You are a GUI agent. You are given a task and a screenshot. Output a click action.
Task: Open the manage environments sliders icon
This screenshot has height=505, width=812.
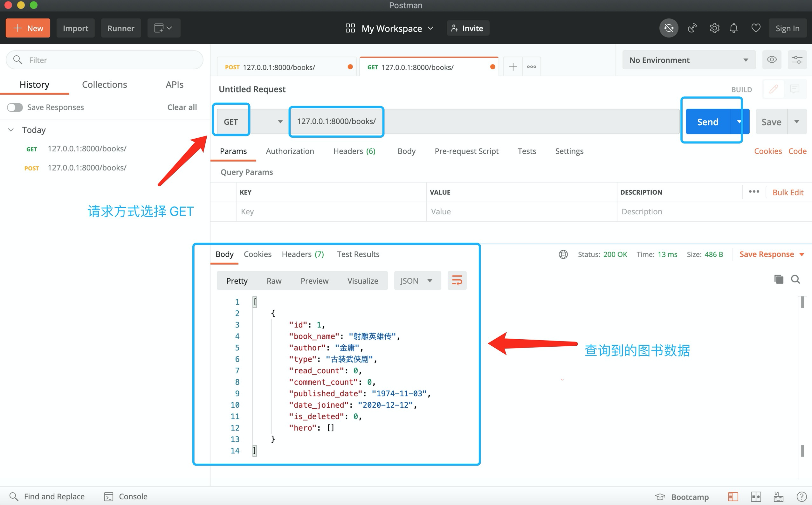point(797,60)
